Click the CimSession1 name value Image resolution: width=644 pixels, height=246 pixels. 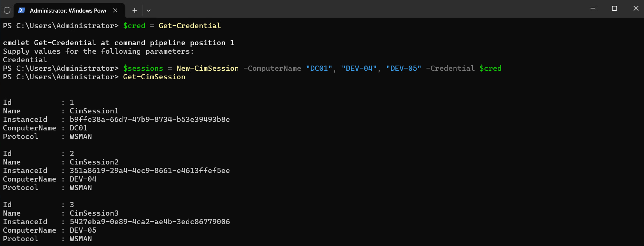coord(94,111)
